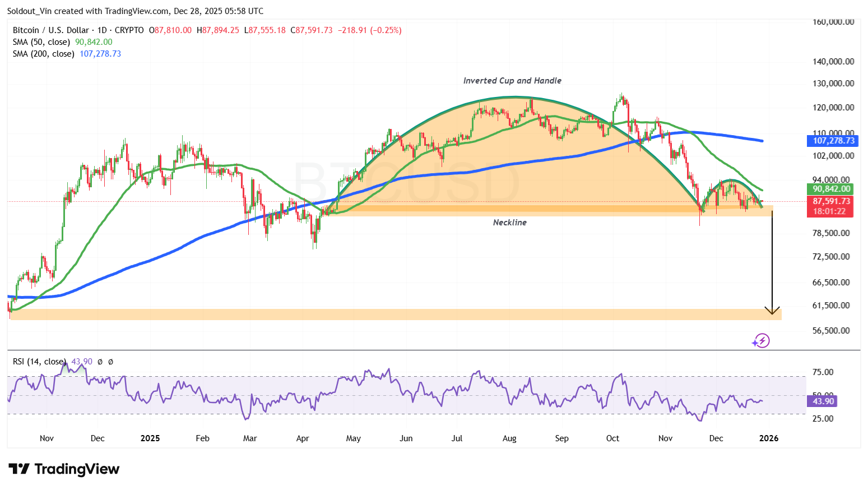Image resolution: width=868 pixels, height=490 pixels.
Task: Click the TradingView wordmark text
Action: (78, 469)
